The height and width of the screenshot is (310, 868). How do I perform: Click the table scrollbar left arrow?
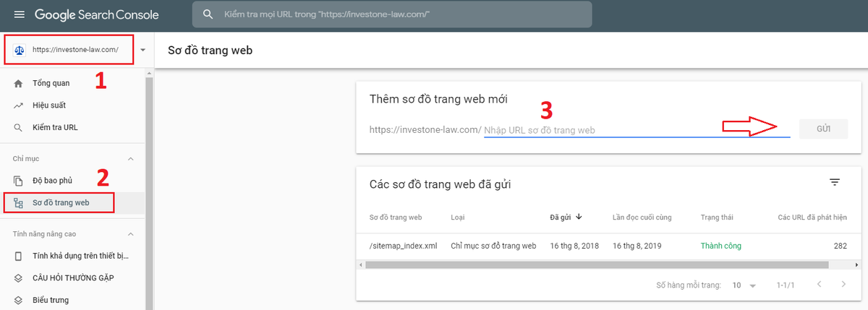tap(361, 265)
